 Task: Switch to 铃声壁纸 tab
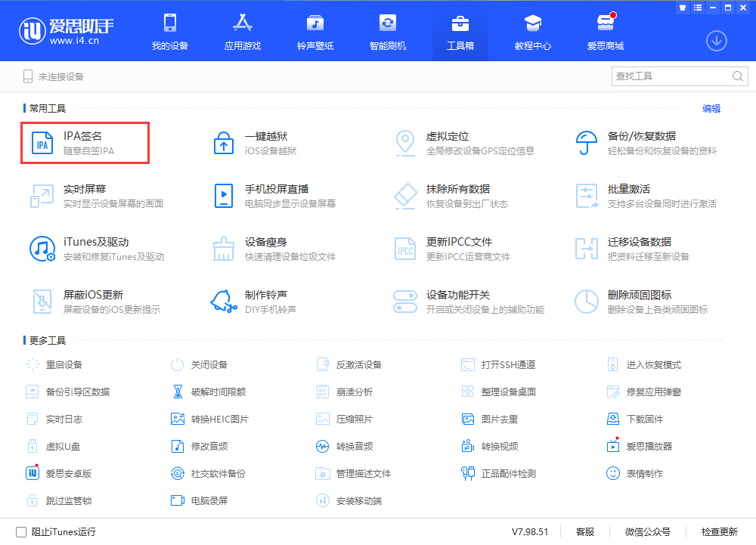pos(315,31)
